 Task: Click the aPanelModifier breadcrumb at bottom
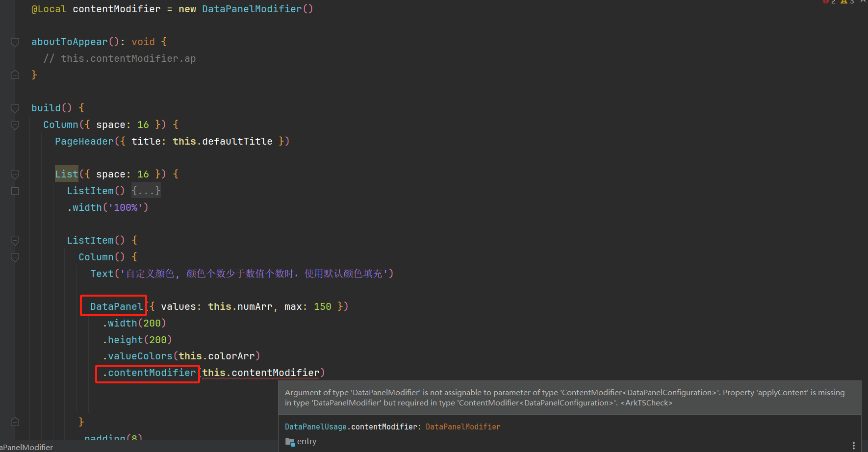[26, 447]
